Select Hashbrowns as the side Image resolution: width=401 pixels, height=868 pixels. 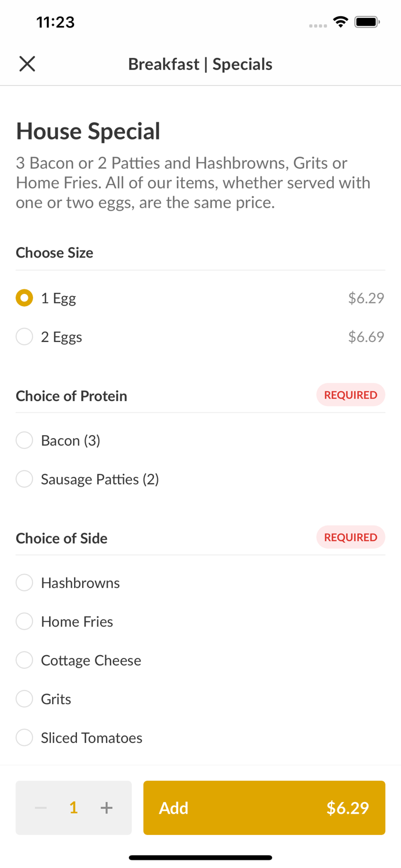point(24,583)
